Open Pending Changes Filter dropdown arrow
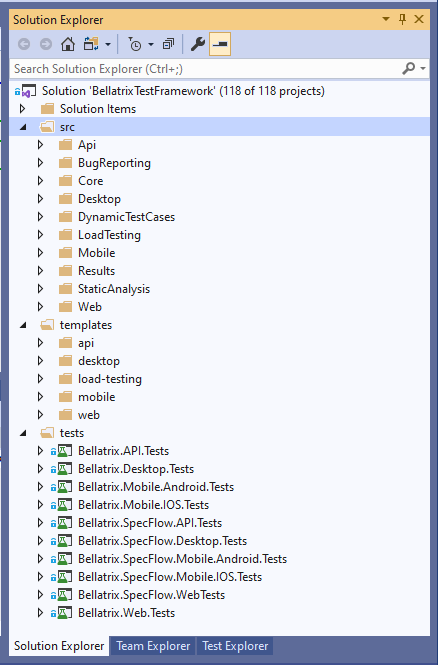 point(151,44)
